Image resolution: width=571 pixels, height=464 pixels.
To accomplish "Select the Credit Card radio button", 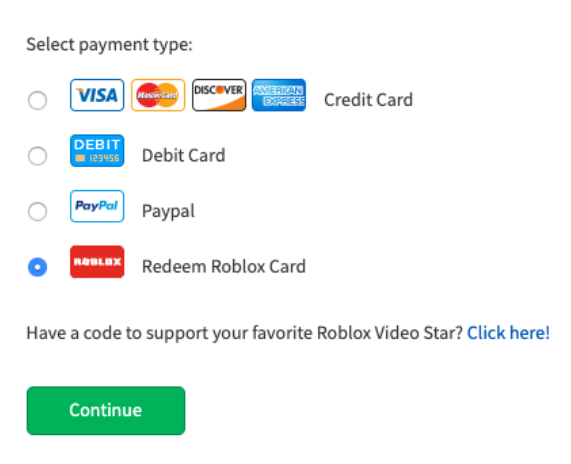I will [38, 100].
